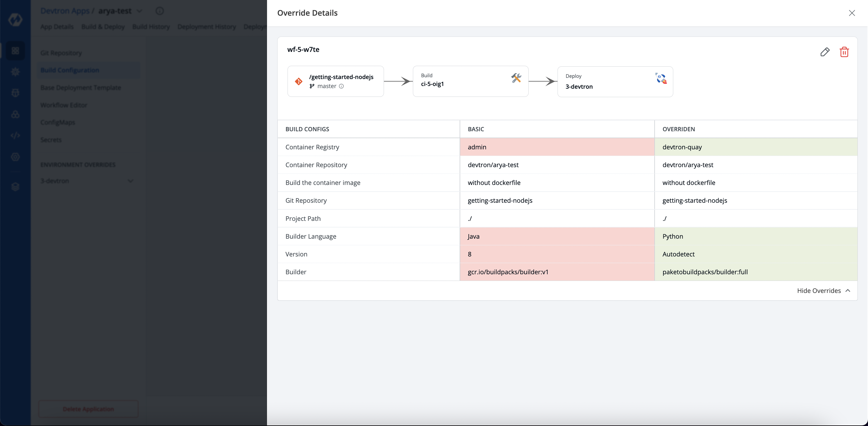The image size is (868, 426).
Task: Click the git icon on source node
Action: (299, 81)
